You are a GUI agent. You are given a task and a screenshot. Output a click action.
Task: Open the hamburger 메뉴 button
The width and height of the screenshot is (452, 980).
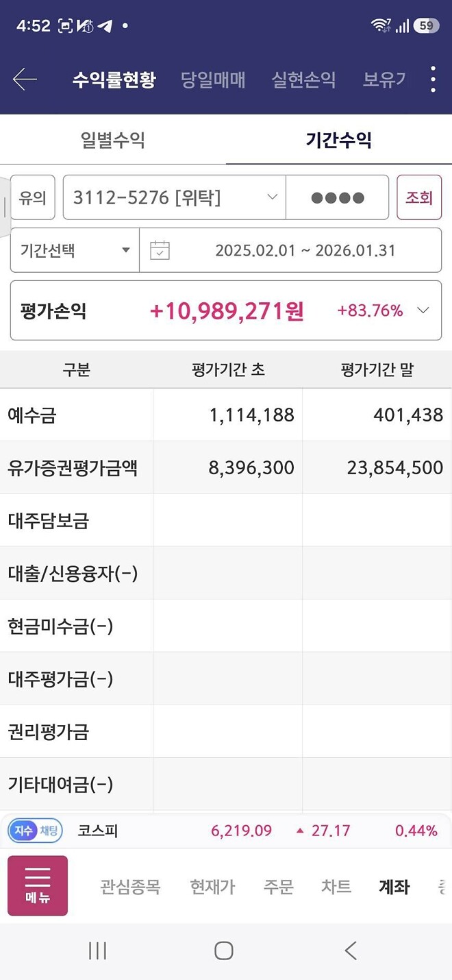(38, 885)
